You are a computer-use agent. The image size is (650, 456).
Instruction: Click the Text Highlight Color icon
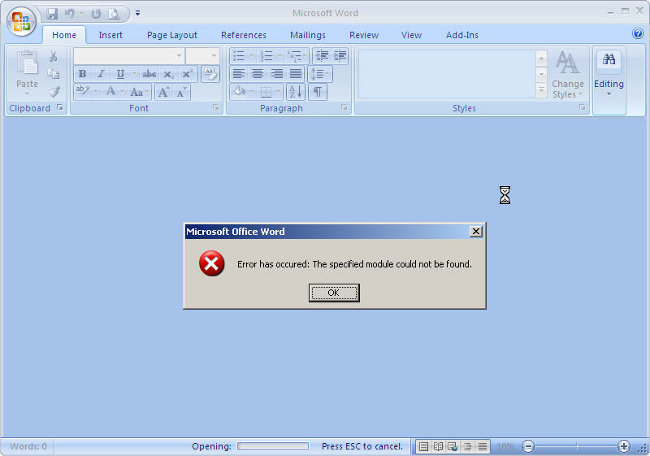pyautogui.click(x=82, y=91)
